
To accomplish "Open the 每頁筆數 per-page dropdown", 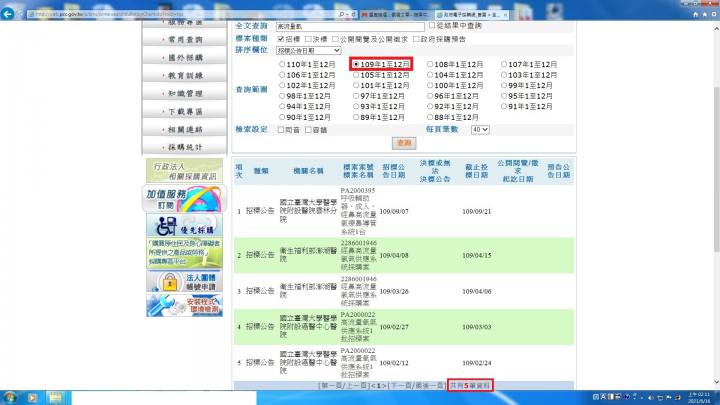I will pyautogui.click(x=480, y=129).
